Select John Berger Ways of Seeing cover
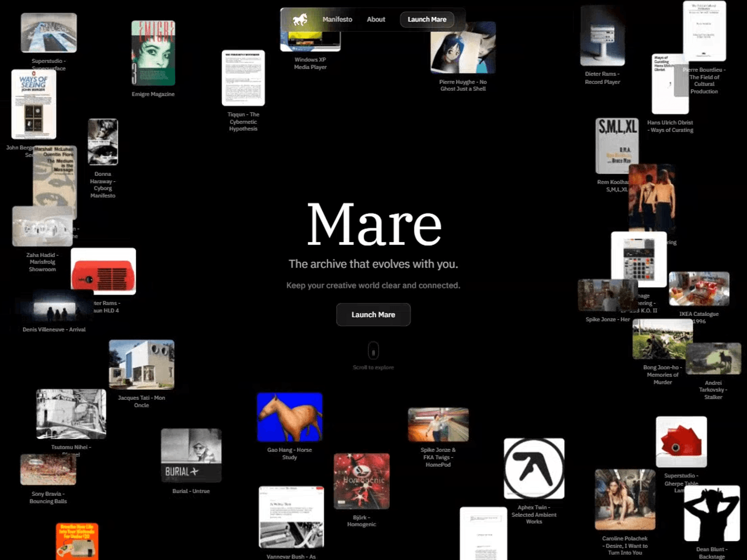Viewport: 747px width, 560px height. (x=34, y=104)
